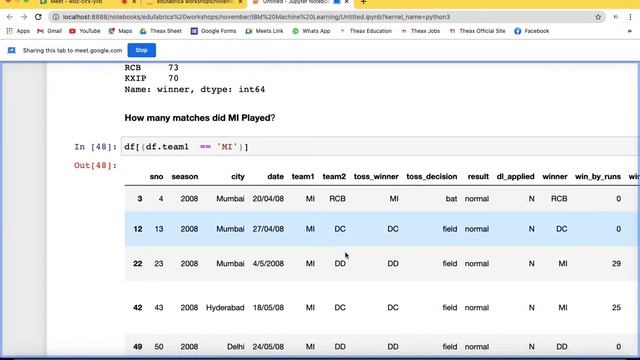Click the Hyderabad city cell

[x=225, y=308]
